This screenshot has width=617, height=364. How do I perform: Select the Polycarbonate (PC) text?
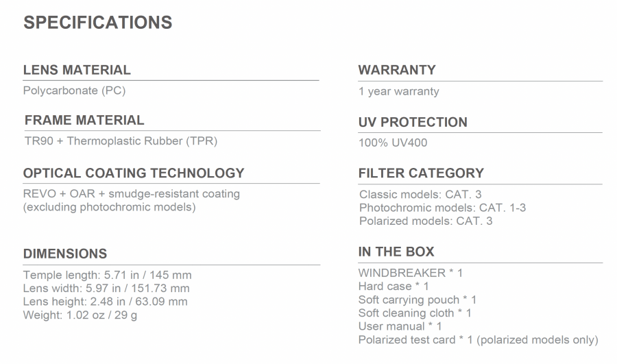(x=75, y=90)
